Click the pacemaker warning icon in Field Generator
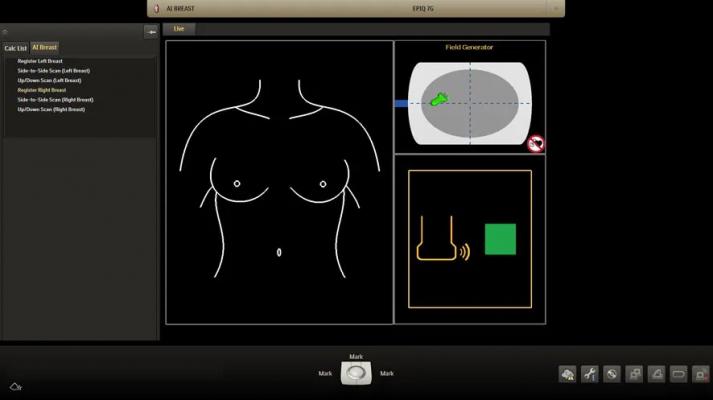The image size is (713, 400). (536, 143)
